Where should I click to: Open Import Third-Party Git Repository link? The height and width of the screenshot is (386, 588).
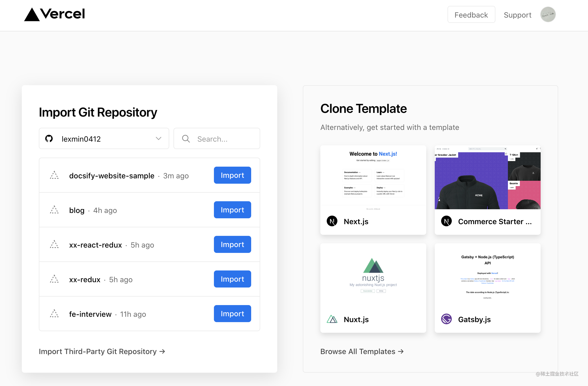pyautogui.click(x=102, y=351)
